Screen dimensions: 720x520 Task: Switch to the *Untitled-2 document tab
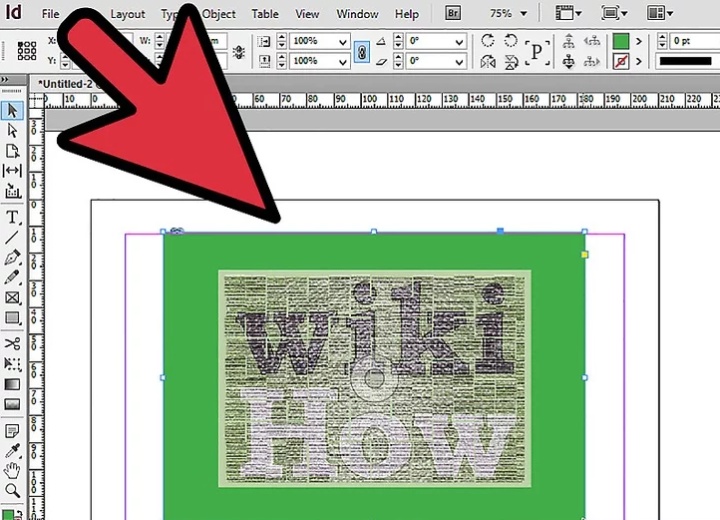[66, 84]
